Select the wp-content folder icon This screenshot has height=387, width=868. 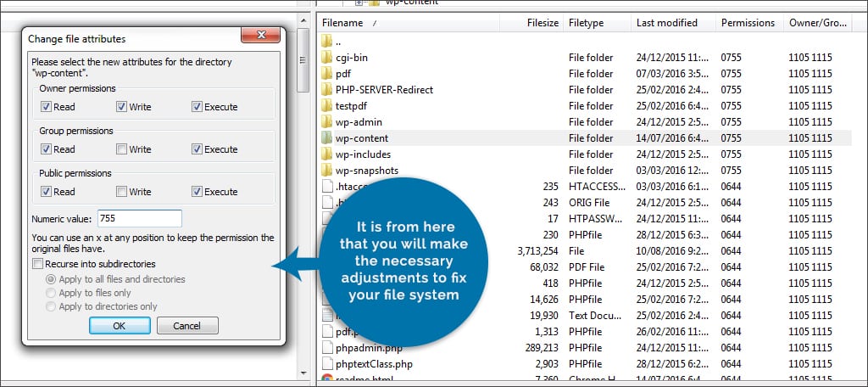coord(326,138)
